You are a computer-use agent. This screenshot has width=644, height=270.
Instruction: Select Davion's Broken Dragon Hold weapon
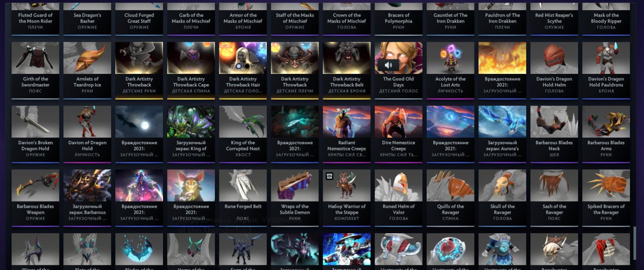click(35, 134)
